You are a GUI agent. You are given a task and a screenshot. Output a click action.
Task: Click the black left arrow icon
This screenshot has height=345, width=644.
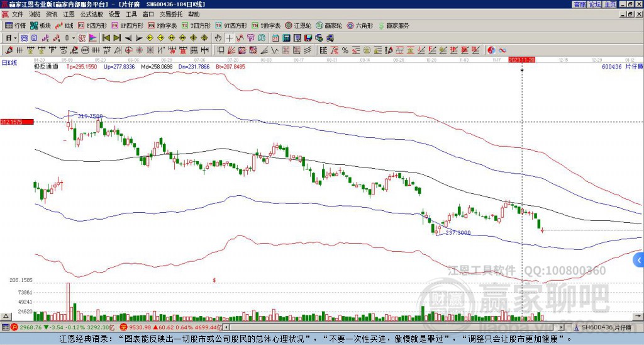[128, 38]
